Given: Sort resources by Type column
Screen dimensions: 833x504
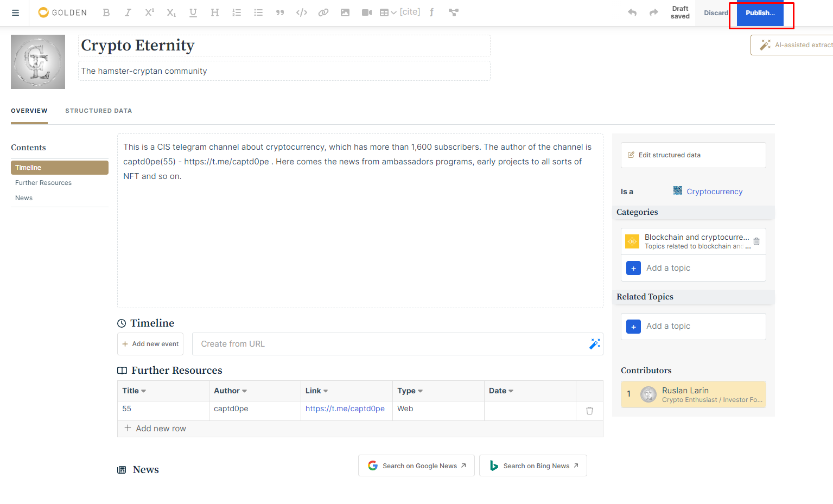Looking at the screenshot, I should [410, 391].
